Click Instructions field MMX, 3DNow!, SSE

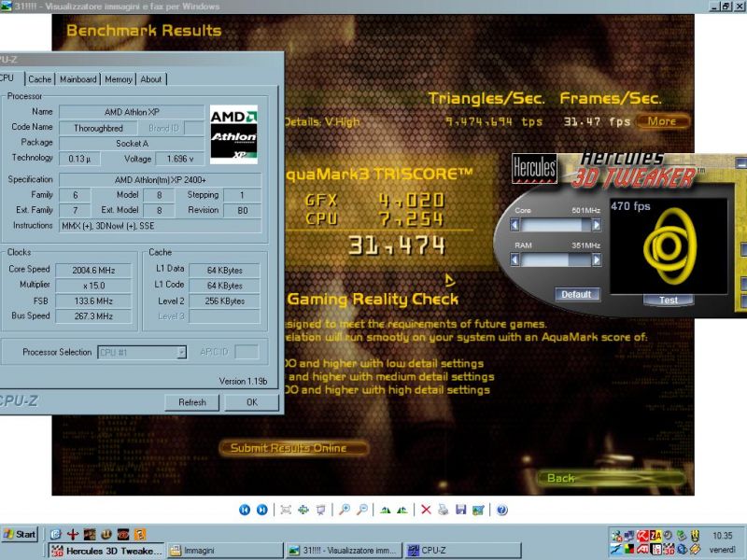point(160,226)
